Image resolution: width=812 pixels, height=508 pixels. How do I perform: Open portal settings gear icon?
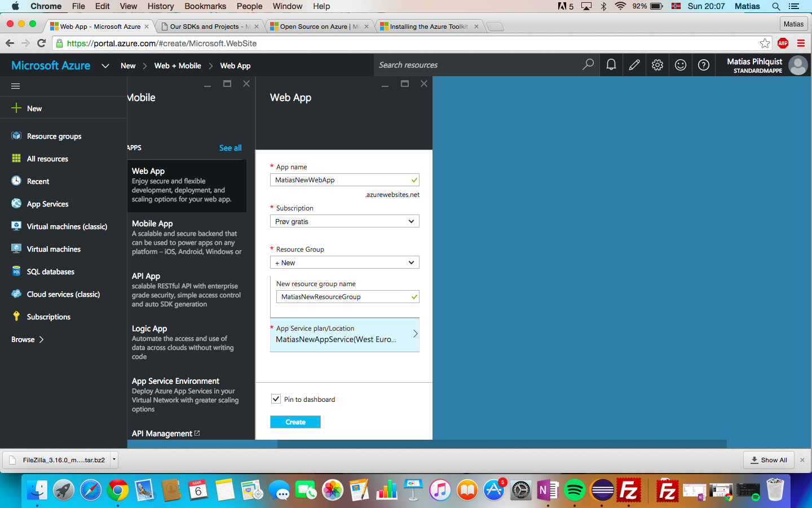tap(657, 65)
